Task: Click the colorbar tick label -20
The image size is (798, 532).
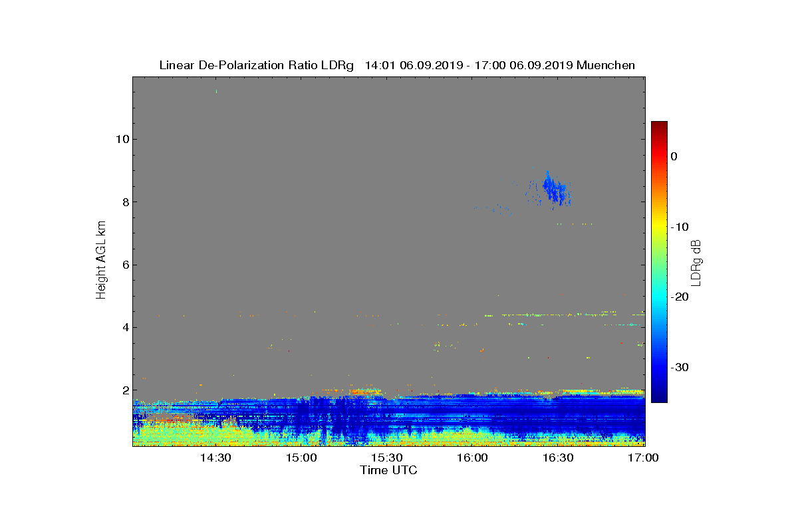Action: (680, 297)
